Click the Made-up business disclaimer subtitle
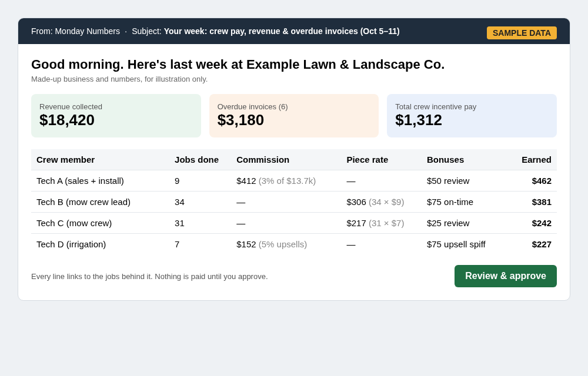This screenshot has width=588, height=376. pyautogui.click(x=119, y=79)
